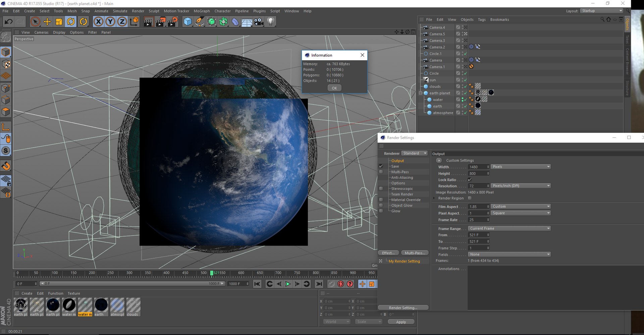Toggle the X axis lock
This screenshot has width=644, height=335.
(98, 22)
